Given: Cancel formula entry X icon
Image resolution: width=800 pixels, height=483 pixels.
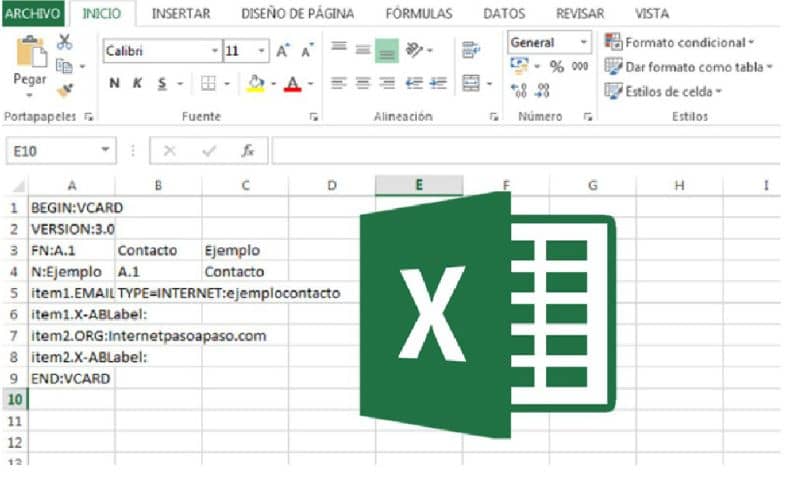Looking at the screenshot, I should tap(169, 151).
